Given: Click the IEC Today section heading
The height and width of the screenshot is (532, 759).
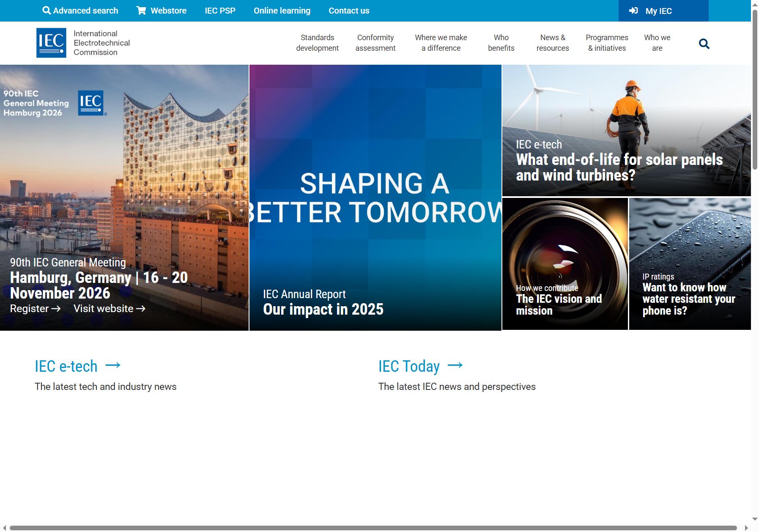Looking at the screenshot, I should click(x=409, y=366).
